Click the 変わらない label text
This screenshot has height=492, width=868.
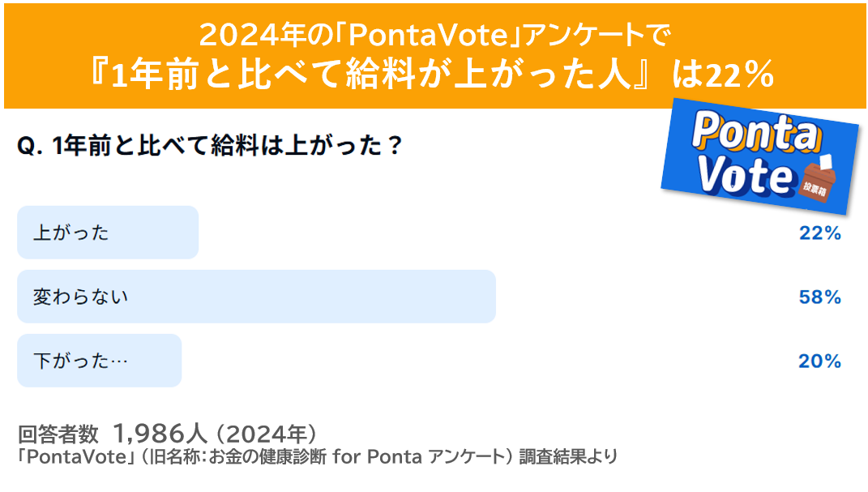(80, 297)
